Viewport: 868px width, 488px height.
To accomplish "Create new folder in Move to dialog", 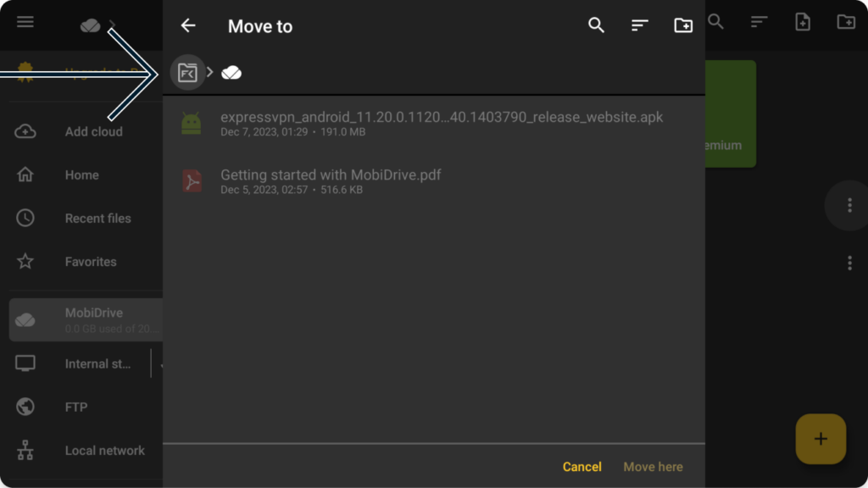I will pyautogui.click(x=683, y=25).
